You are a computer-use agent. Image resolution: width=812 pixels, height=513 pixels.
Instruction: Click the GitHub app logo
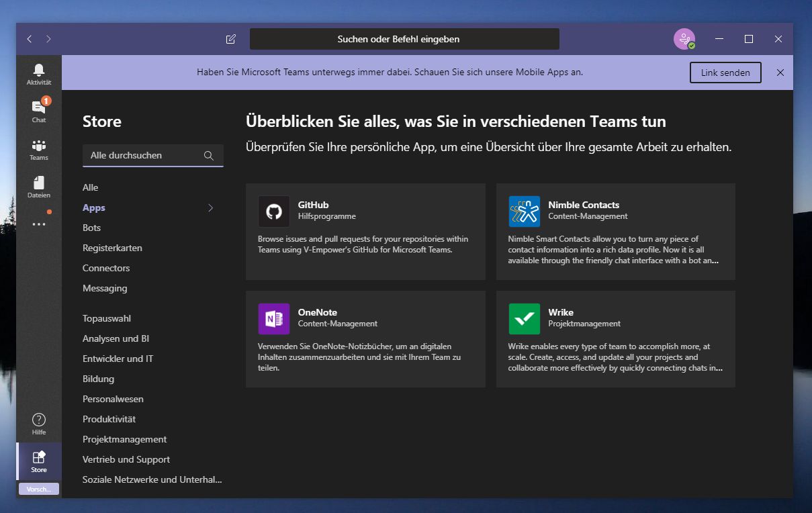pyautogui.click(x=274, y=212)
